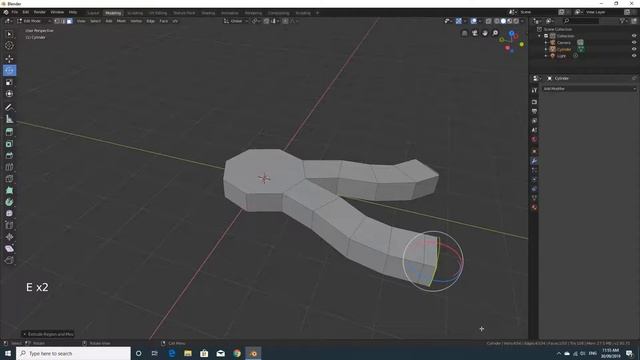Click the viewport zoom magnifier icon
The height and width of the screenshot is (360, 640).
(495, 33)
